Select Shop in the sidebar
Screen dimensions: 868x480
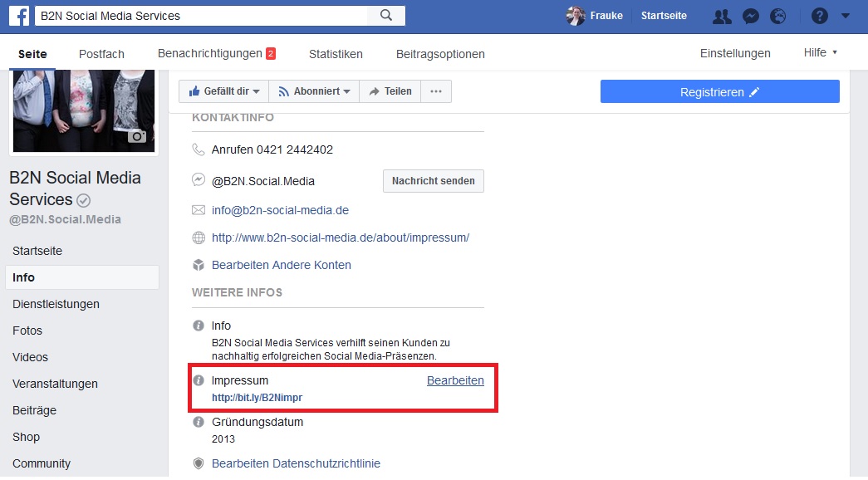point(26,437)
